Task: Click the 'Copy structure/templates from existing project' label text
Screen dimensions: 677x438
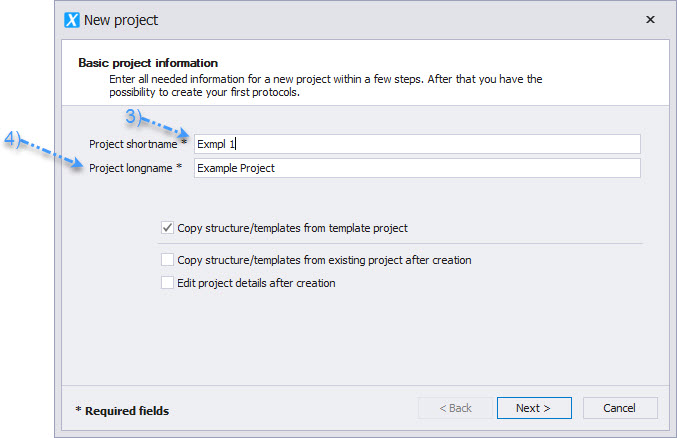Action: tap(324, 260)
